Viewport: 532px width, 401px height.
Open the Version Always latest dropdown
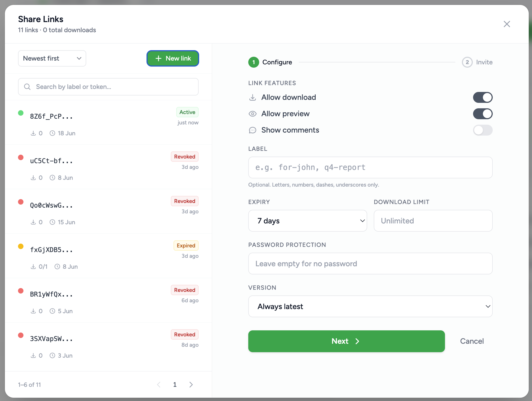[x=370, y=306]
